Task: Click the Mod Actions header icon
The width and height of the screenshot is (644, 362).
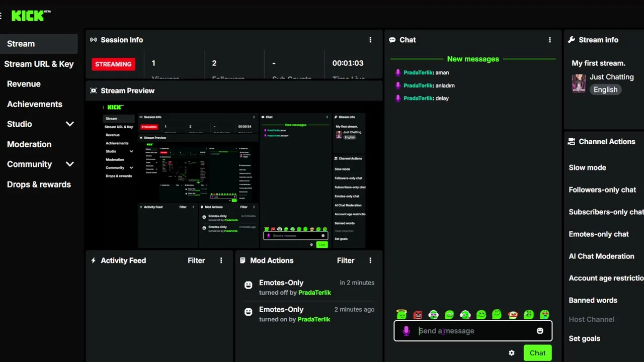Action: [x=243, y=260]
